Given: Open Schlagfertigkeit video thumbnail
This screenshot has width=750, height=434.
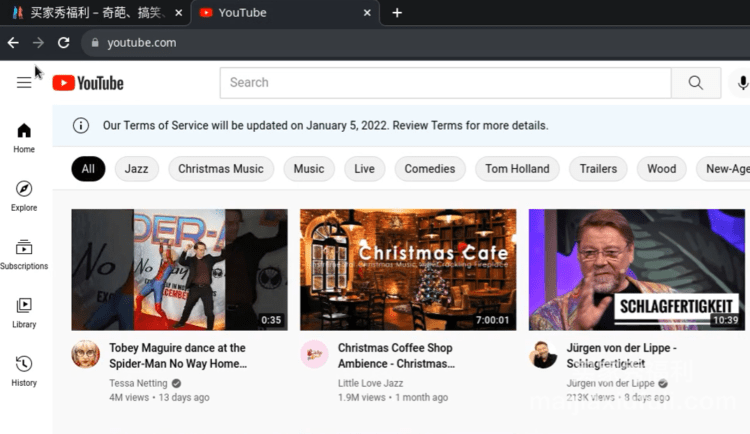Looking at the screenshot, I should 637,269.
